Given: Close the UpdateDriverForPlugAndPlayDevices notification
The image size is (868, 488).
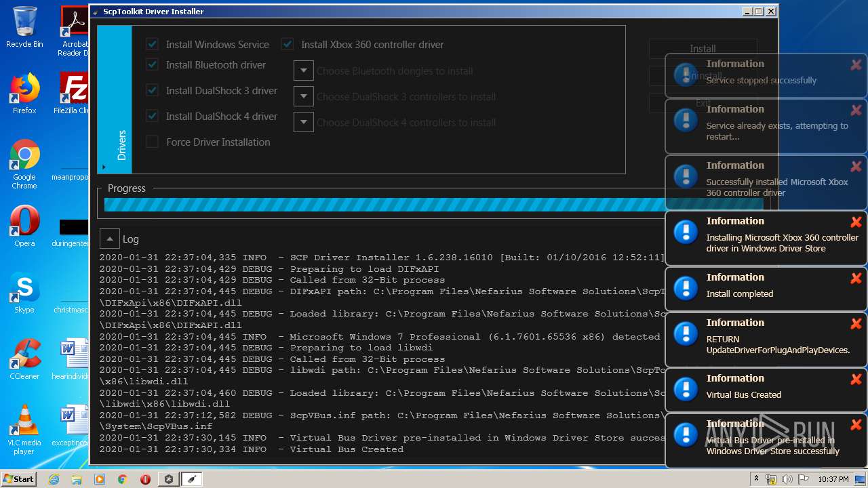Looking at the screenshot, I should click(x=856, y=324).
